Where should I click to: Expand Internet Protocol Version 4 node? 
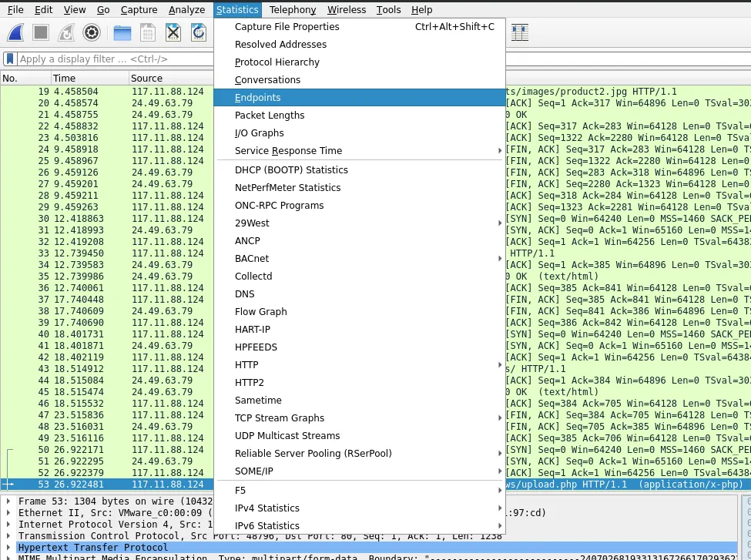[8, 524]
